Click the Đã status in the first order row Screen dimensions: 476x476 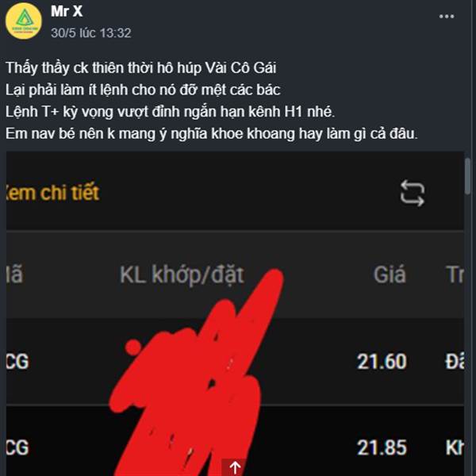pos(455,362)
